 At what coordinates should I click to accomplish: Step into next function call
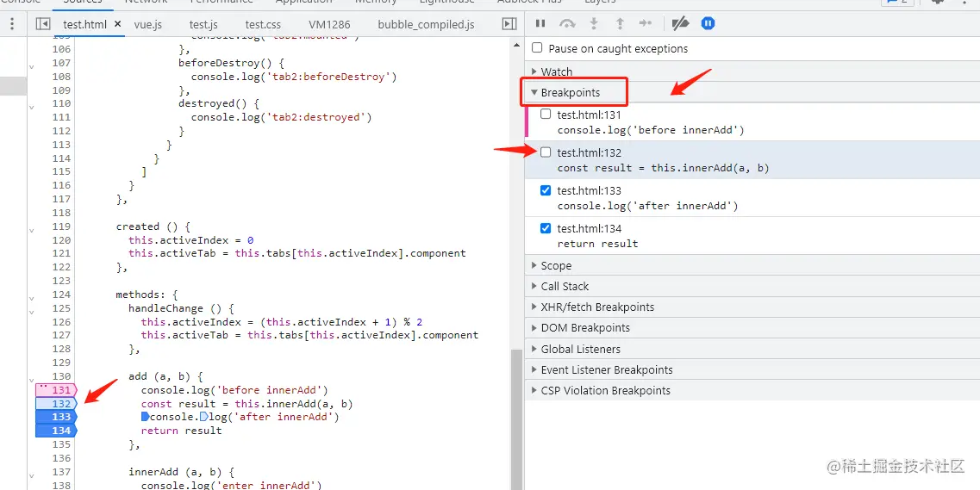(594, 24)
